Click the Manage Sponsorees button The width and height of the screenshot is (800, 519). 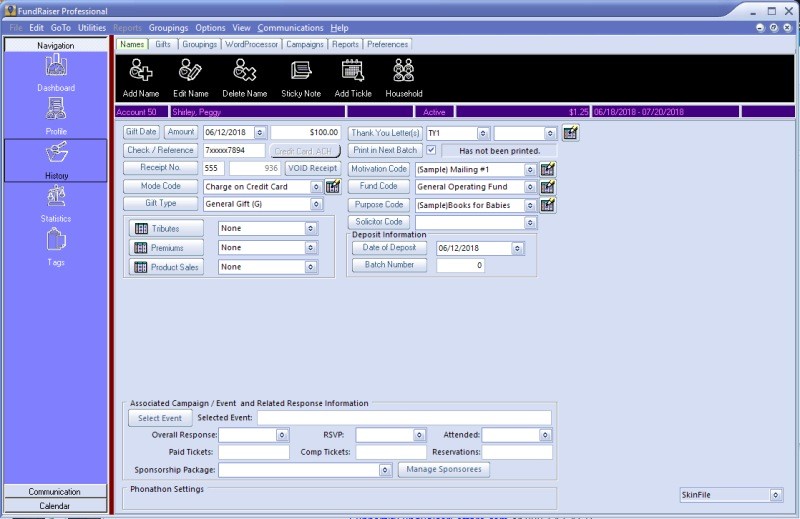click(444, 469)
